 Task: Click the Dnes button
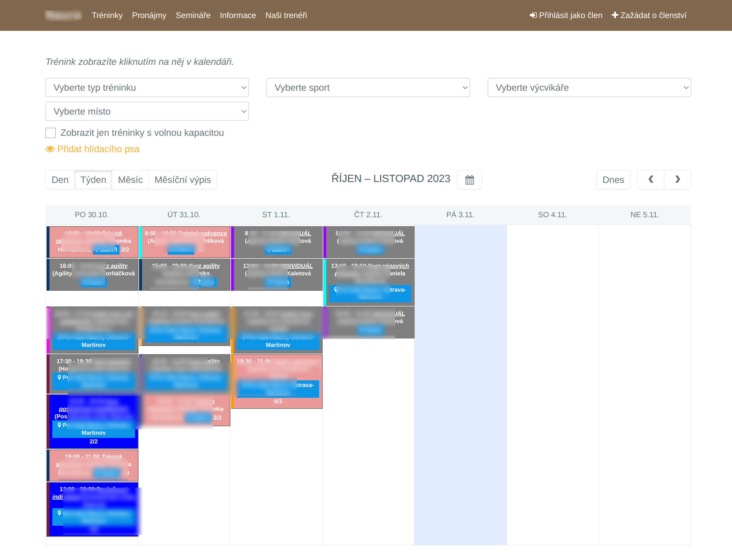click(x=613, y=180)
